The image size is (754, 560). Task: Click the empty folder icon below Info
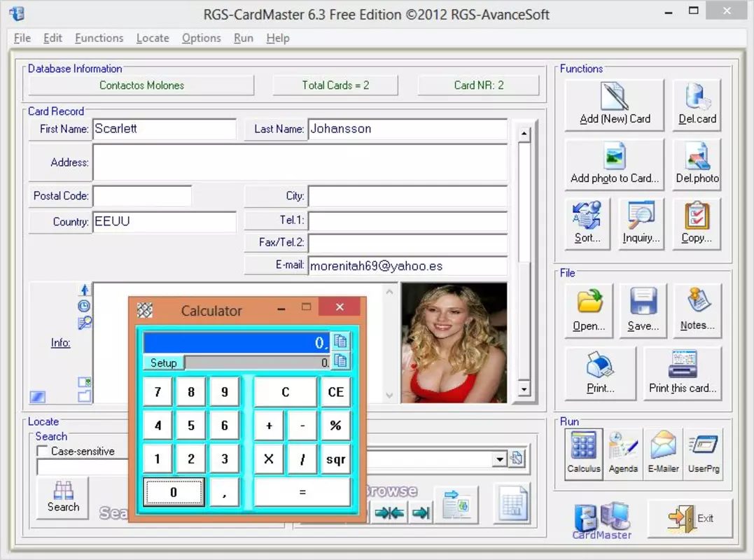point(84,397)
